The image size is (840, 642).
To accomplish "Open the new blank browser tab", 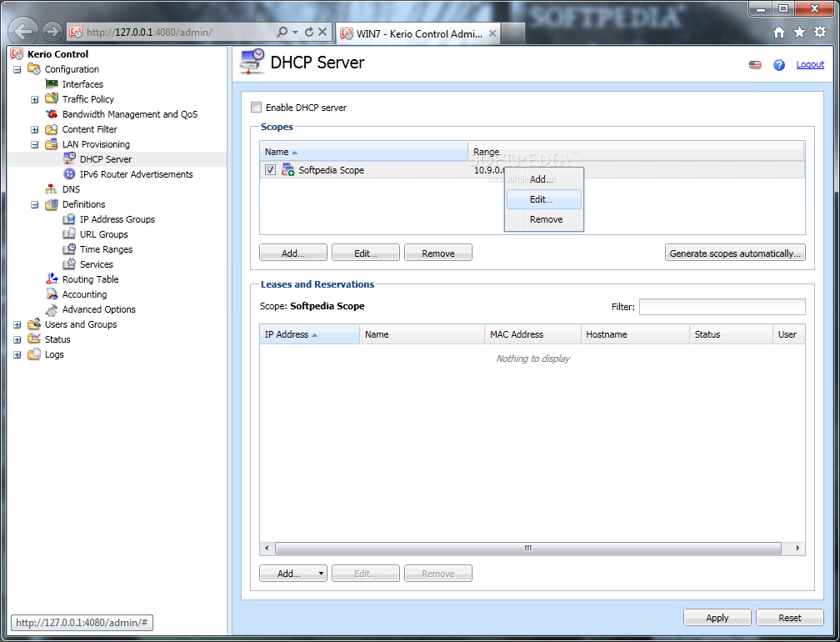I will tap(512, 33).
